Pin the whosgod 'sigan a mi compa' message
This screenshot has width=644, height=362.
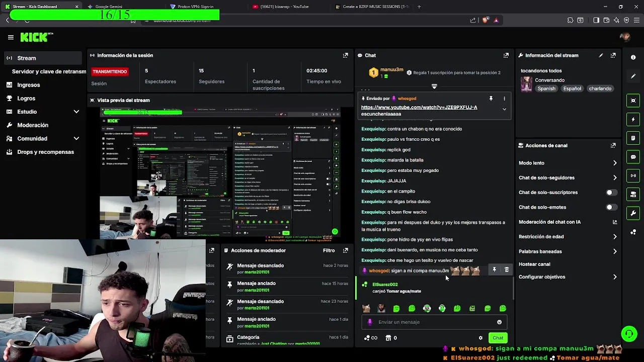[494, 270]
